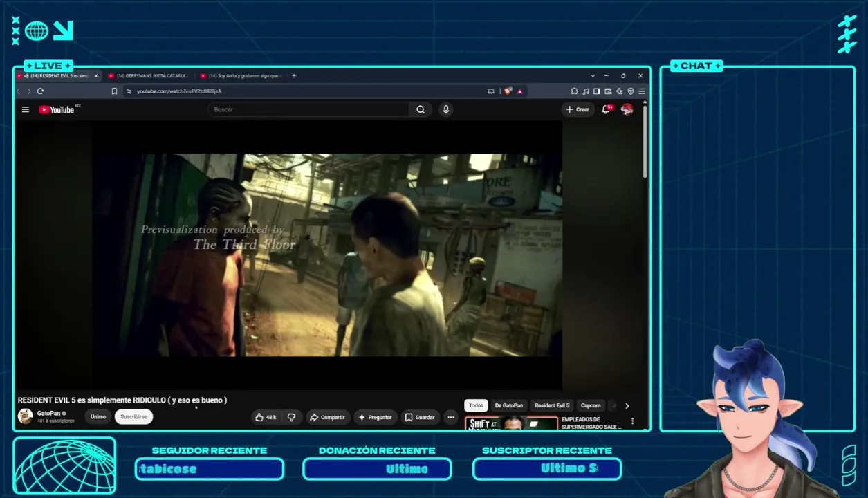Like the video showing 48 k
The height and width of the screenshot is (498, 868).
coord(266,417)
